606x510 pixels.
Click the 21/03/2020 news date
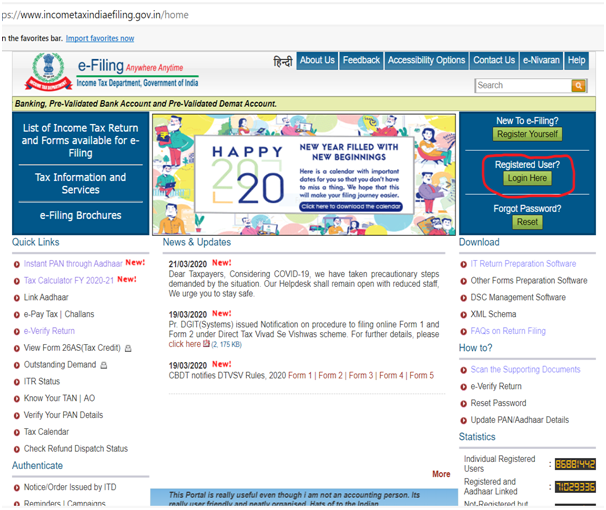pos(187,264)
